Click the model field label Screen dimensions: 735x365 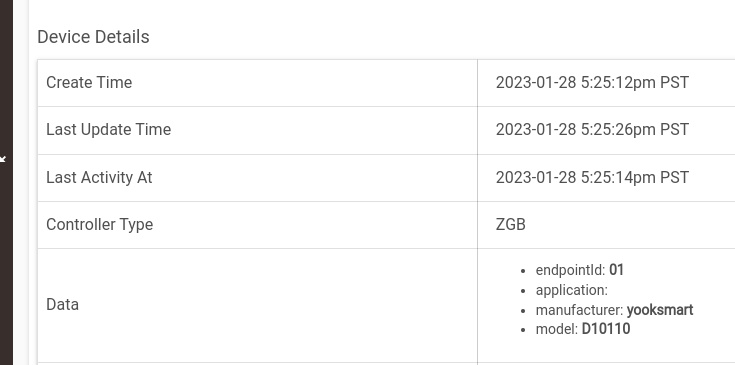click(557, 329)
